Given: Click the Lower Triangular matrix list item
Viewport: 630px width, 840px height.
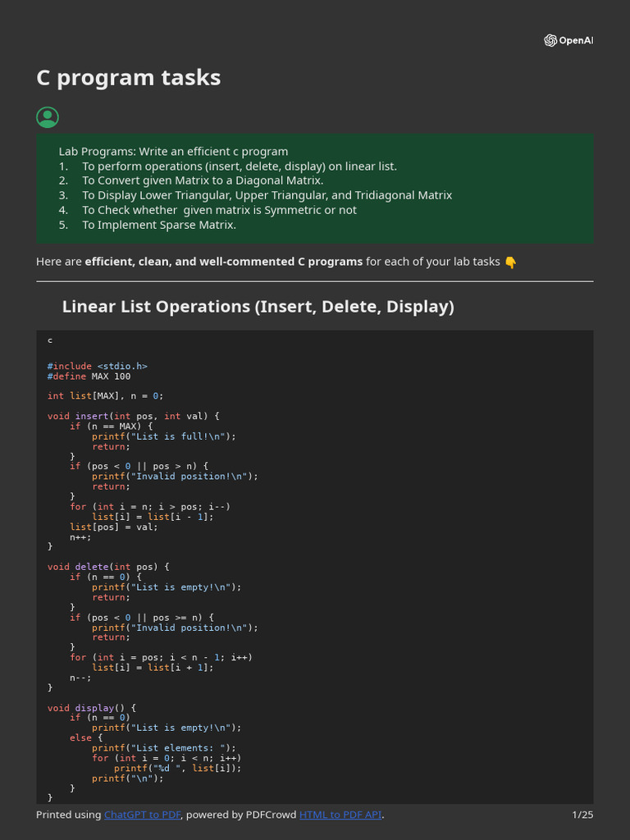Looking at the screenshot, I should [x=267, y=195].
